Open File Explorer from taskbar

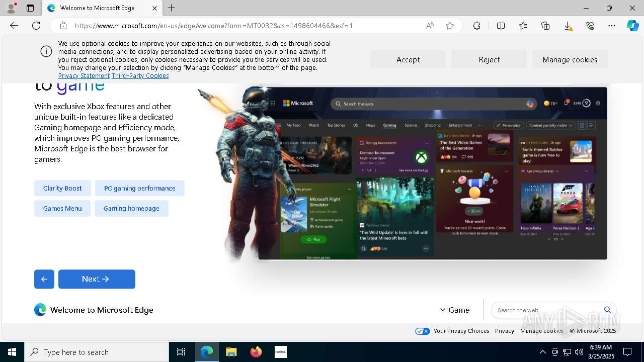pos(231,352)
